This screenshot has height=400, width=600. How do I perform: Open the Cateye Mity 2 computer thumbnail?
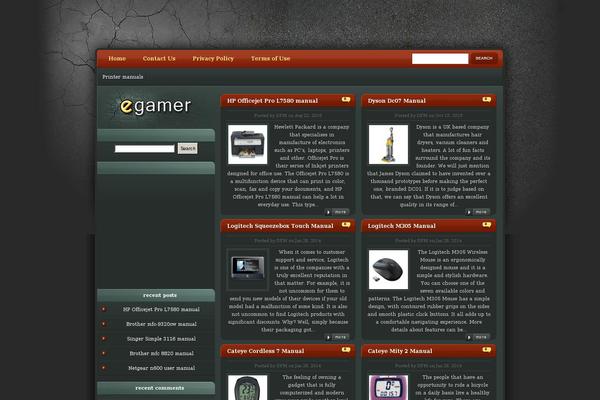click(x=388, y=387)
